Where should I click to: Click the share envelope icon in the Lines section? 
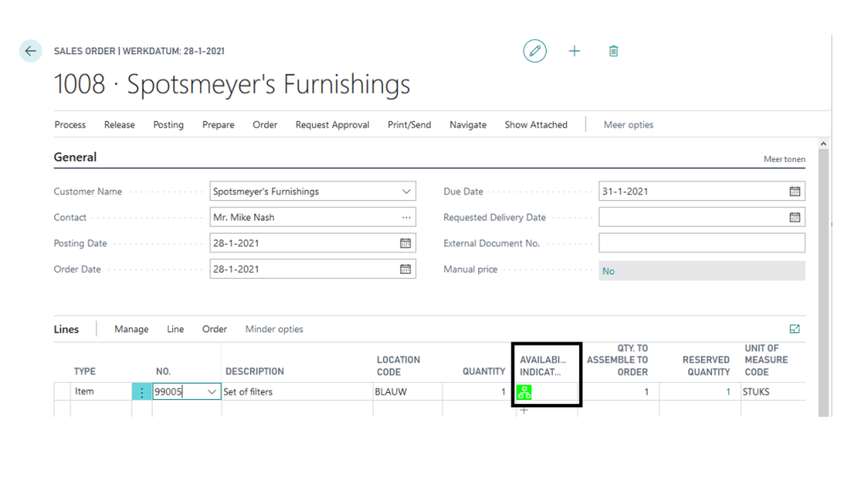click(794, 329)
